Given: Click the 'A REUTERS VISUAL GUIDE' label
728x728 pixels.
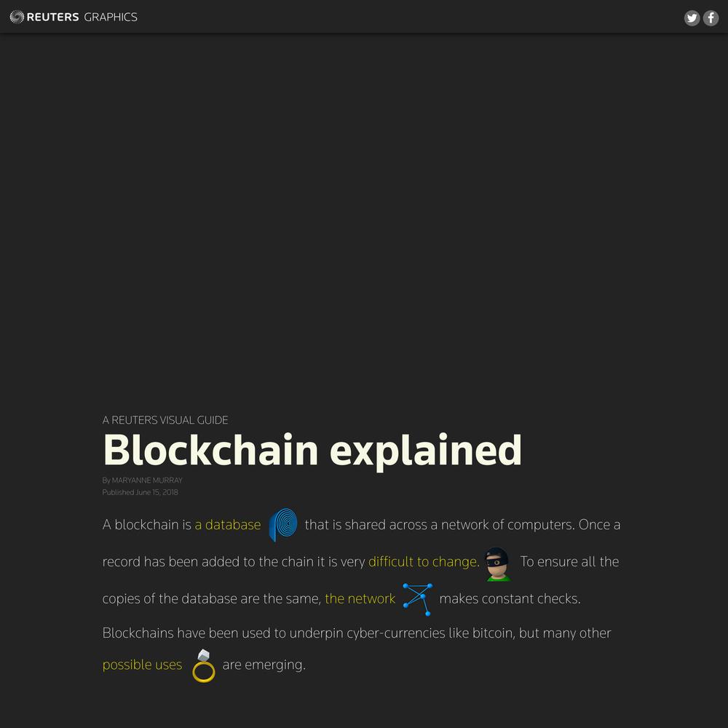Looking at the screenshot, I should [x=165, y=420].
